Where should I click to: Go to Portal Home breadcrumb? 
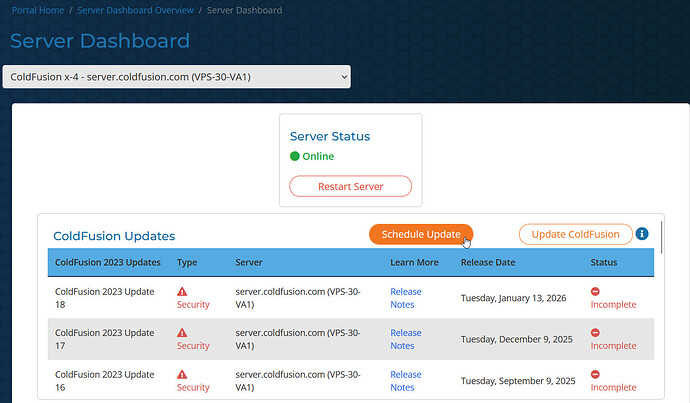point(39,10)
